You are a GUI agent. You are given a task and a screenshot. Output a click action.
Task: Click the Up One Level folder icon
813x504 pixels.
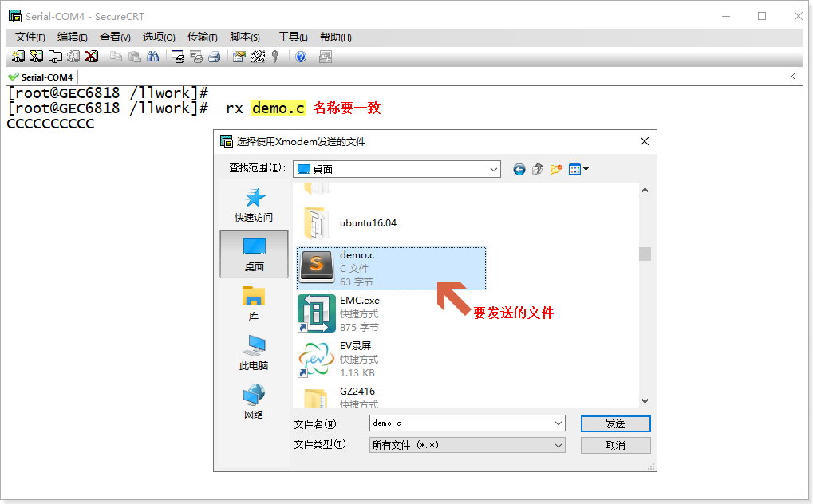[x=537, y=169]
